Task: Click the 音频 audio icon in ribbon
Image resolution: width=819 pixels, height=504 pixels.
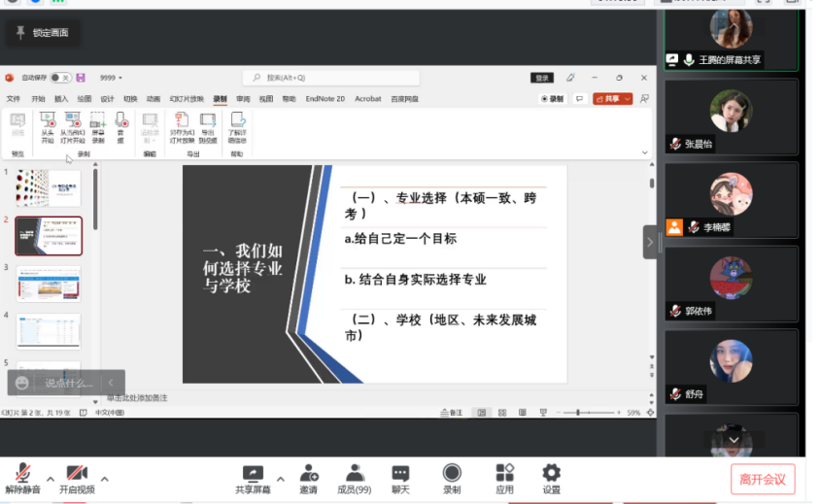Action: (x=121, y=124)
